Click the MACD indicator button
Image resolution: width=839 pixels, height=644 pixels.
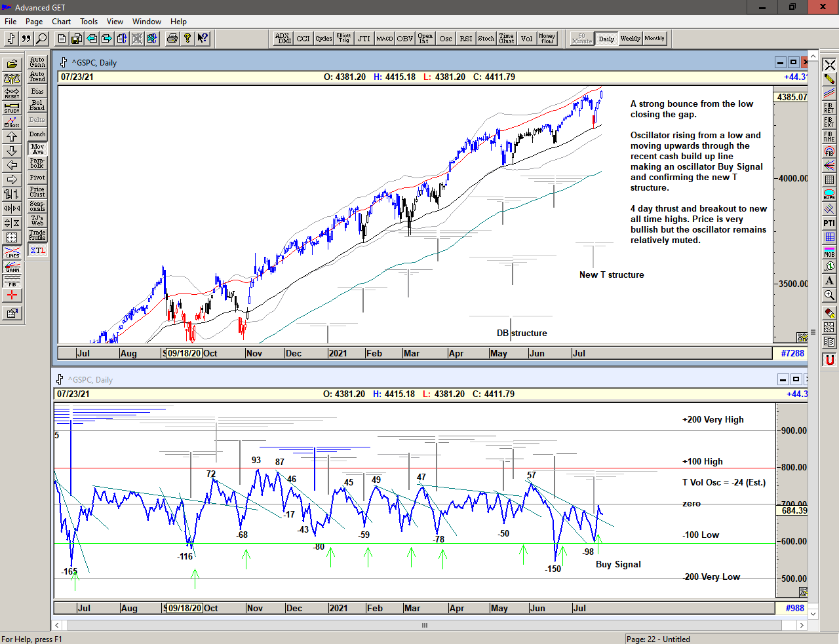[x=385, y=39]
